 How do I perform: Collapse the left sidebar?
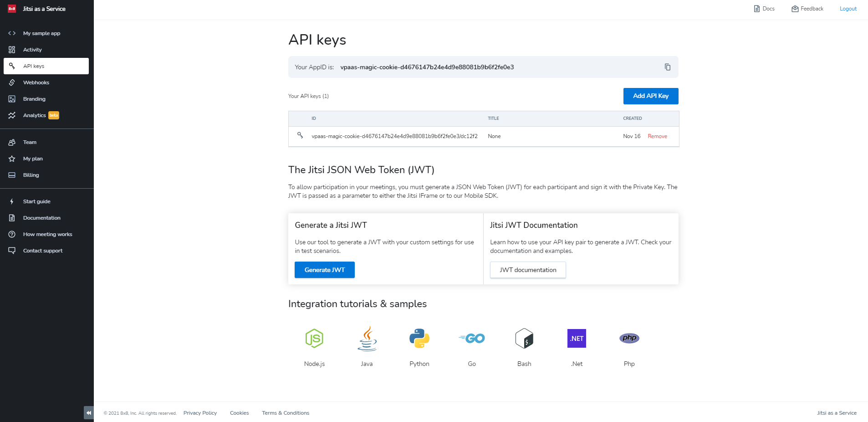tap(88, 412)
